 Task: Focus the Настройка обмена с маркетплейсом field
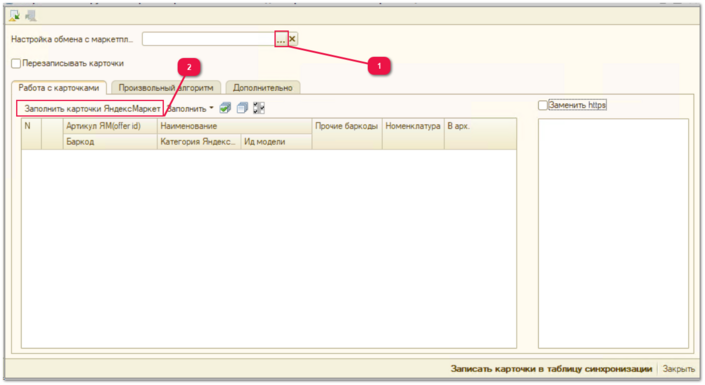(209, 39)
